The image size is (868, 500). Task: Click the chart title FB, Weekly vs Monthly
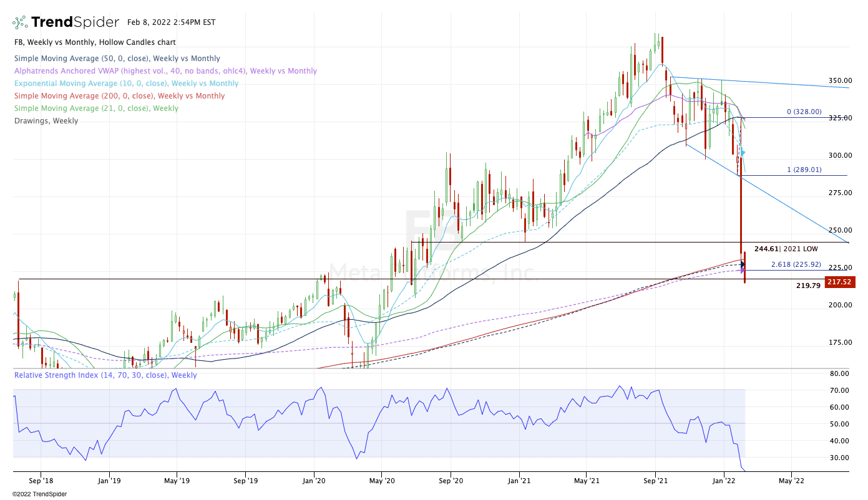pyautogui.click(x=94, y=42)
